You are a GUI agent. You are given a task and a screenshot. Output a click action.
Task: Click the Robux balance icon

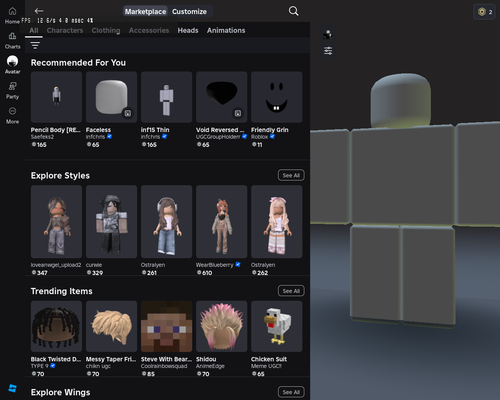pos(482,12)
